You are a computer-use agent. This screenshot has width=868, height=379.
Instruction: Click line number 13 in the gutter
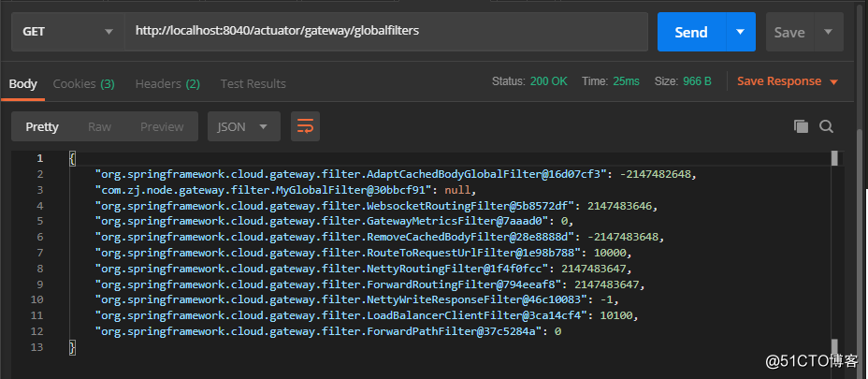(x=36, y=347)
